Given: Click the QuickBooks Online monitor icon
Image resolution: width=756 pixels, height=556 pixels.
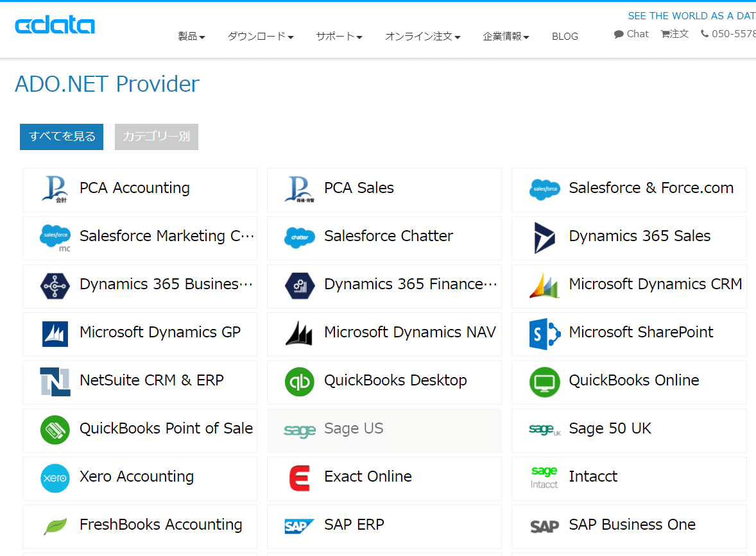Looking at the screenshot, I should (545, 382).
